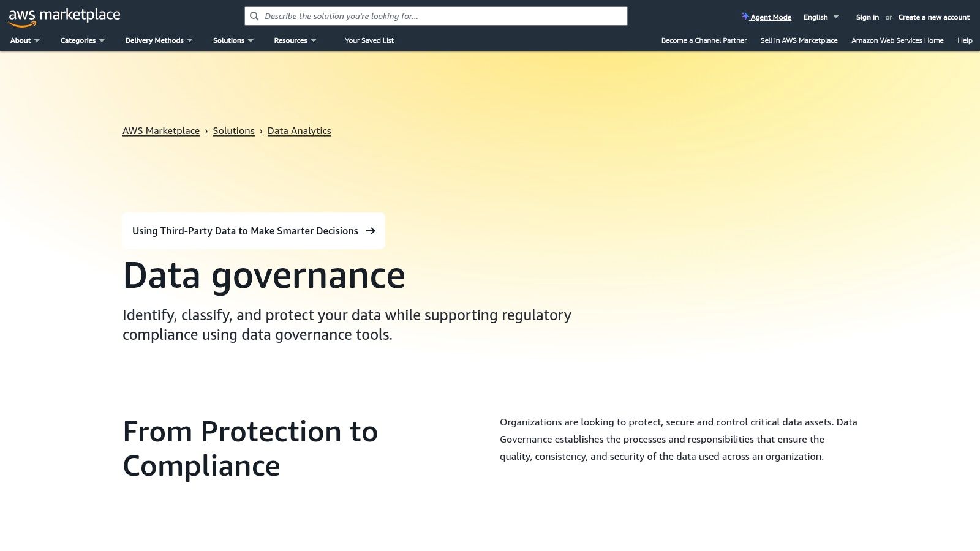Open Your Saved List
The width and height of the screenshot is (980, 551).
[369, 40]
